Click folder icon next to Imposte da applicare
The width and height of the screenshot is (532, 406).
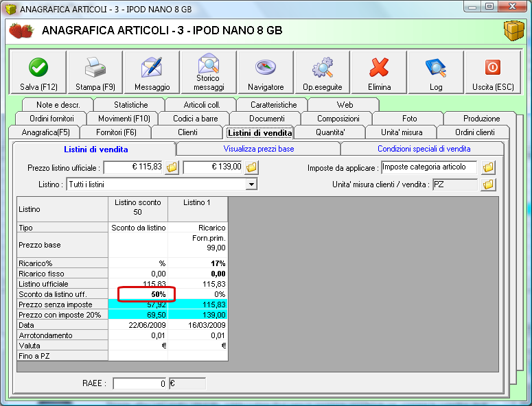(x=488, y=167)
